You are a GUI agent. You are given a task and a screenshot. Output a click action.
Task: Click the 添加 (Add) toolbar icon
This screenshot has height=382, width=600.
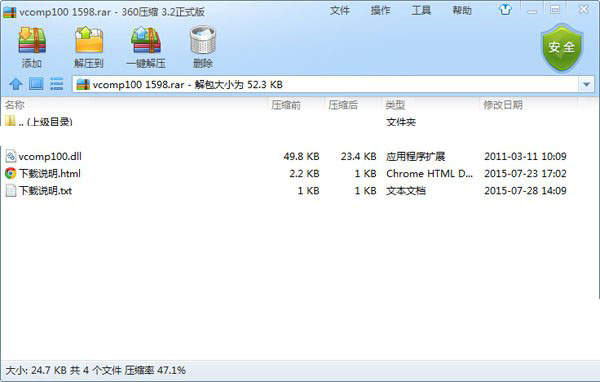[x=32, y=40]
